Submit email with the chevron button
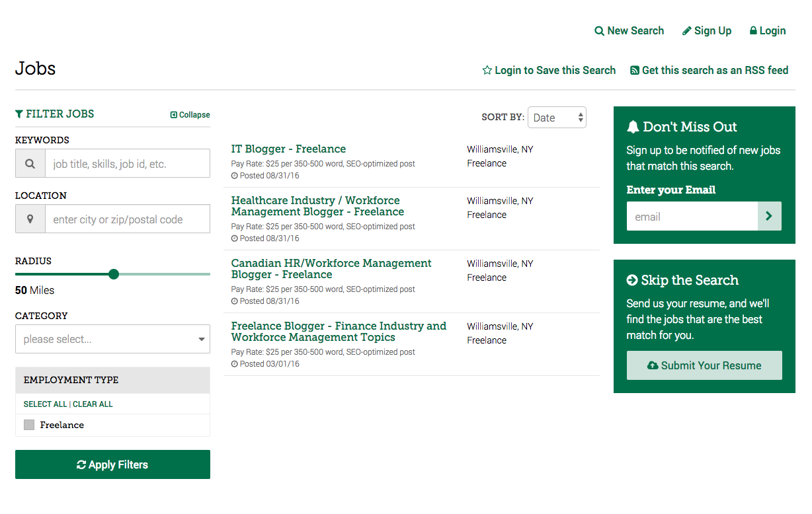Screen dimensions: 812x514 click(x=769, y=216)
